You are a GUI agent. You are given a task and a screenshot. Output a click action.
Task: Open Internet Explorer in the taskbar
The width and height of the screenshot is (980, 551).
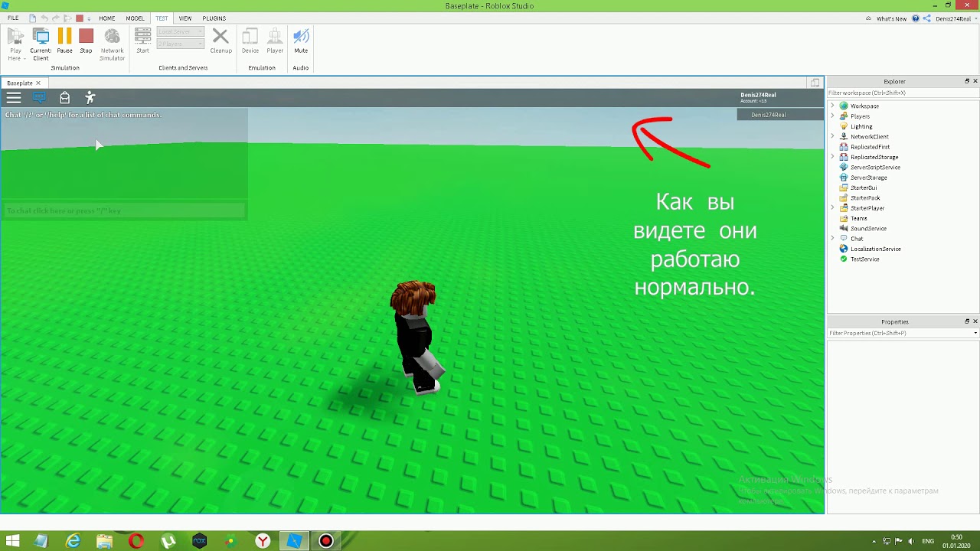[x=73, y=541]
